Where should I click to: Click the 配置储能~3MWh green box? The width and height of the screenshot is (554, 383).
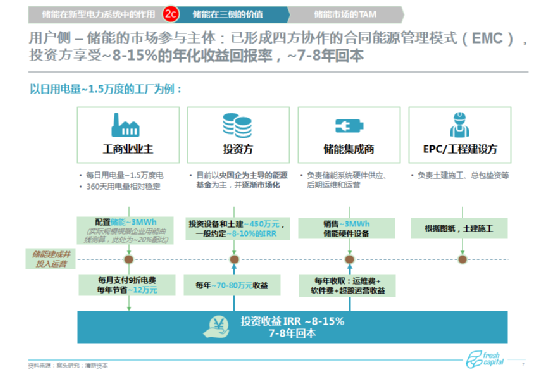(x=125, y=230)
